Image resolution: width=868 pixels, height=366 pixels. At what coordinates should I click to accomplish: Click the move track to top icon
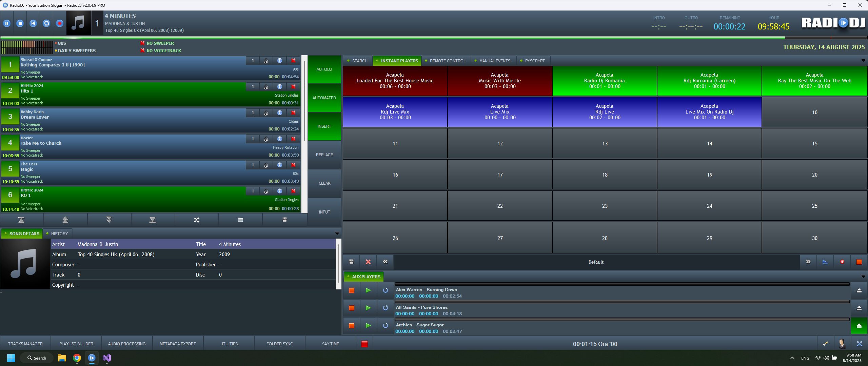pyautogui.click(x=21, y=220)
